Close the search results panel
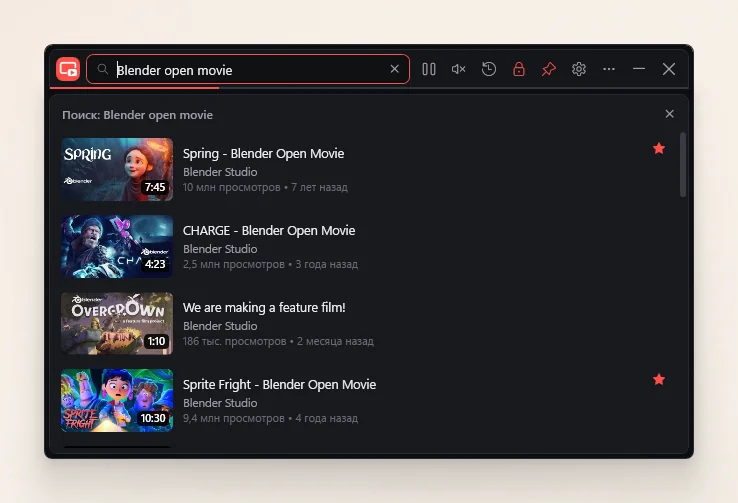 tap(669, 114)
